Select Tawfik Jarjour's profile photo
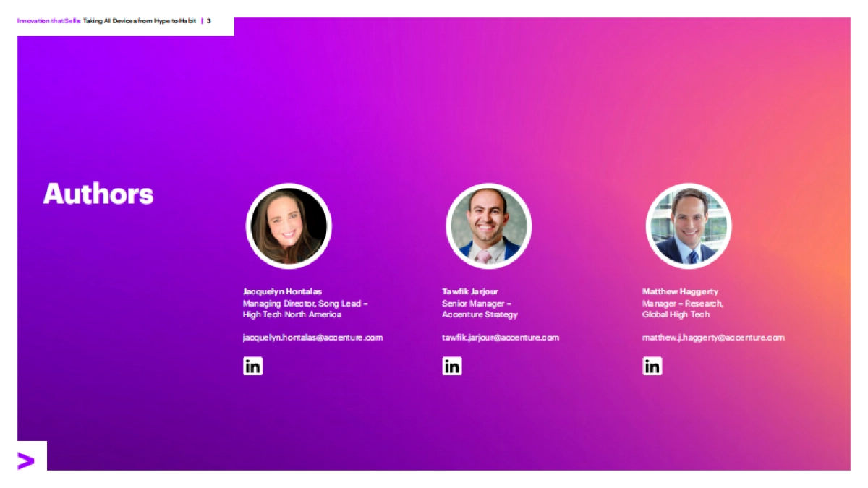The width and height of the screenshot is (868, 488). click(488, 226)
